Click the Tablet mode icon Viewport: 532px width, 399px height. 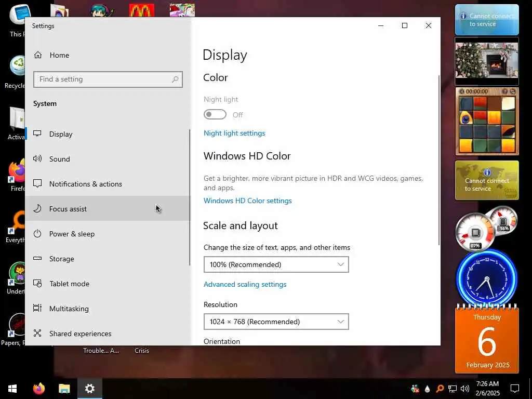[37, 283]
